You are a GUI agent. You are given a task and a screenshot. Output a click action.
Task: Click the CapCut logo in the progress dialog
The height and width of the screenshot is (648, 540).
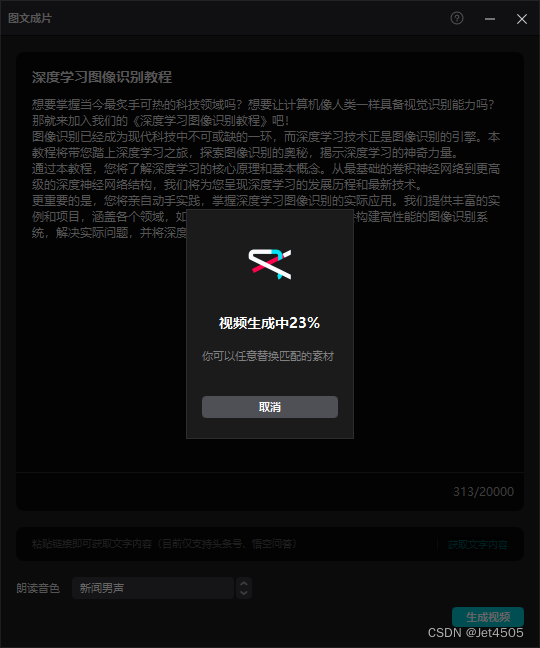(x=270, y=264)
